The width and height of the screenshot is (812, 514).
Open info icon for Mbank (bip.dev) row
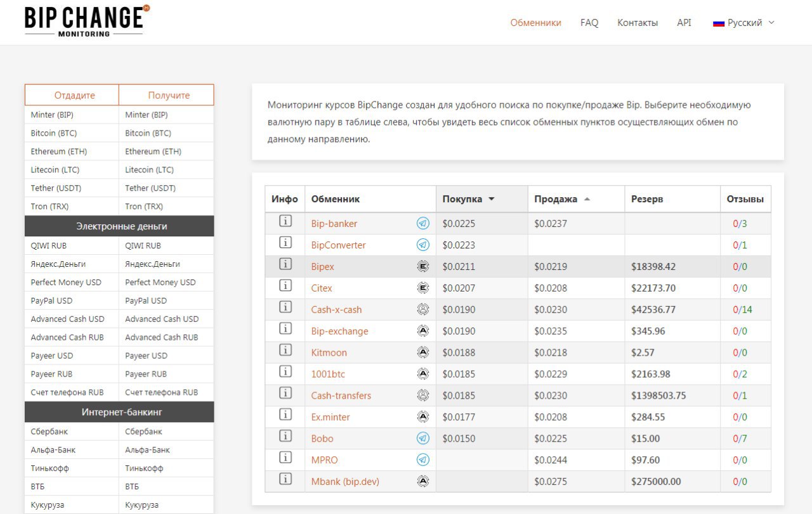point(285,479)
